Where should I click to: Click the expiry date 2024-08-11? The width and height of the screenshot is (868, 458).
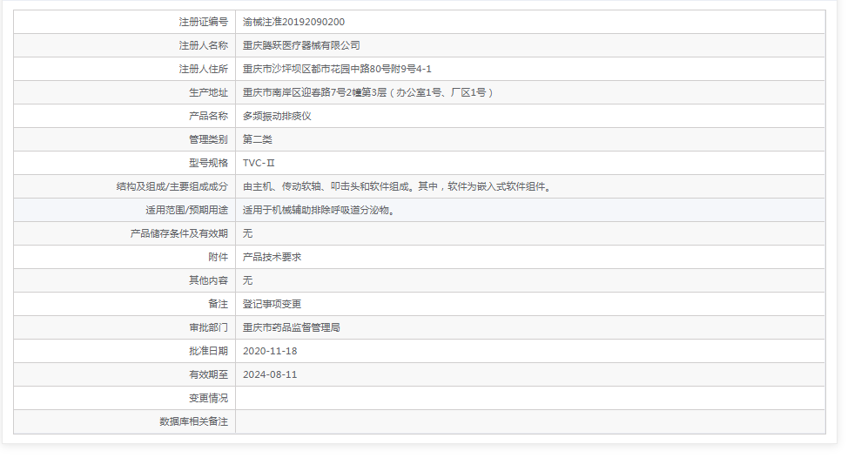(270, 374)
